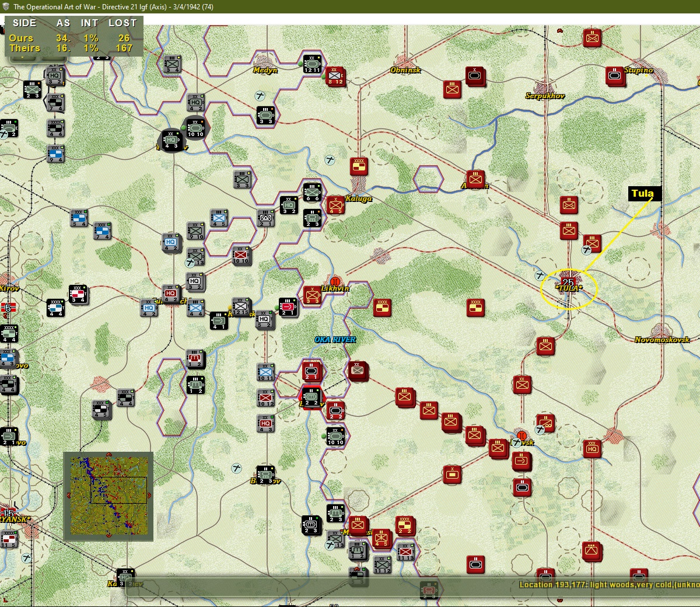Select the blue 9-4 corps at top left
This screenshot has height=607, width=700.
56,154
